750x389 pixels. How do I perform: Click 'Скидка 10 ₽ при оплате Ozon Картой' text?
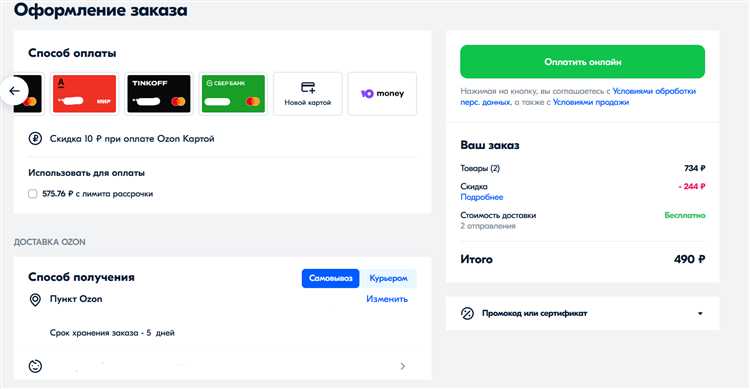tap(132, 139)
